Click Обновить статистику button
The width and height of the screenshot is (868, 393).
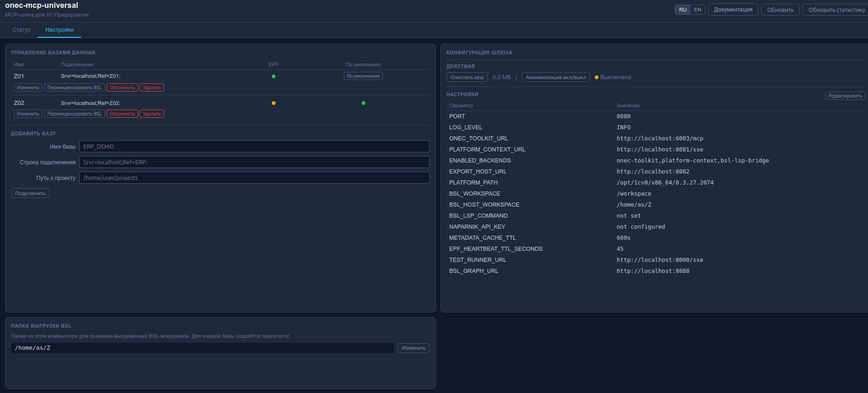(x=836, y=10)
